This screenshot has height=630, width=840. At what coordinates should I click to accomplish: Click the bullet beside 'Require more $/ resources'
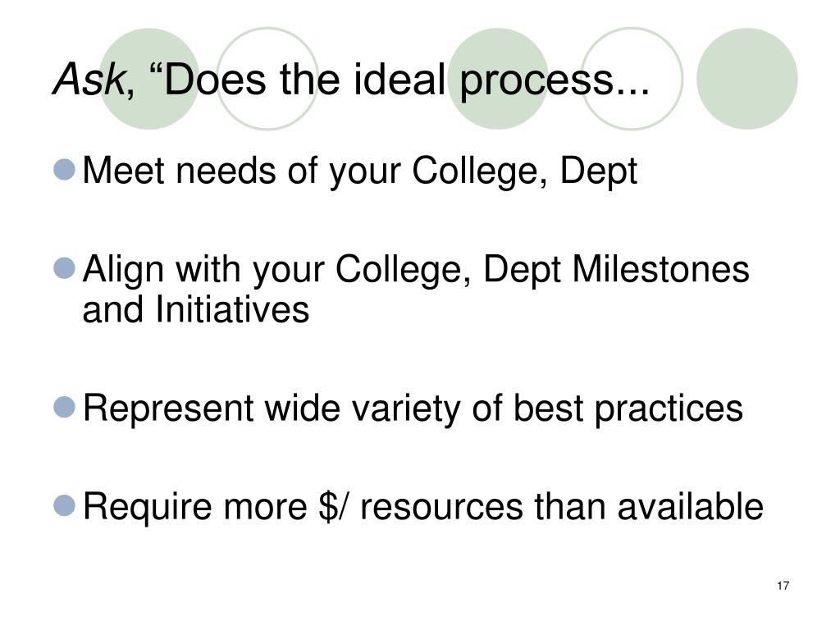point(65,505)
